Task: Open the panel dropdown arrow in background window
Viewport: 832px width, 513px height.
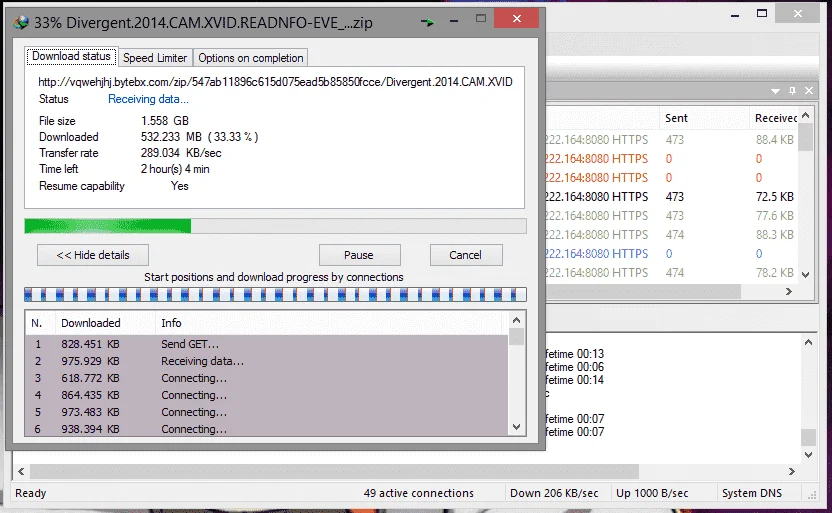Action: [775, 91]
